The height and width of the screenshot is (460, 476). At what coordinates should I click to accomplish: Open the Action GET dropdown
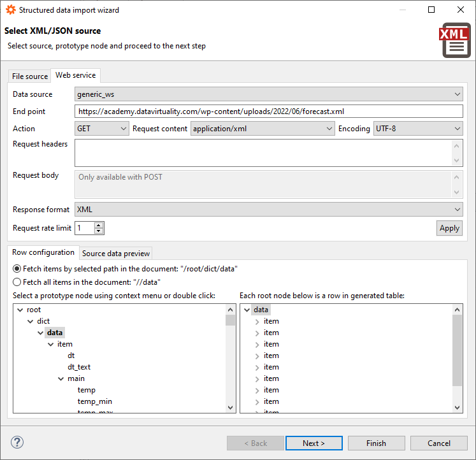[102, 129]
